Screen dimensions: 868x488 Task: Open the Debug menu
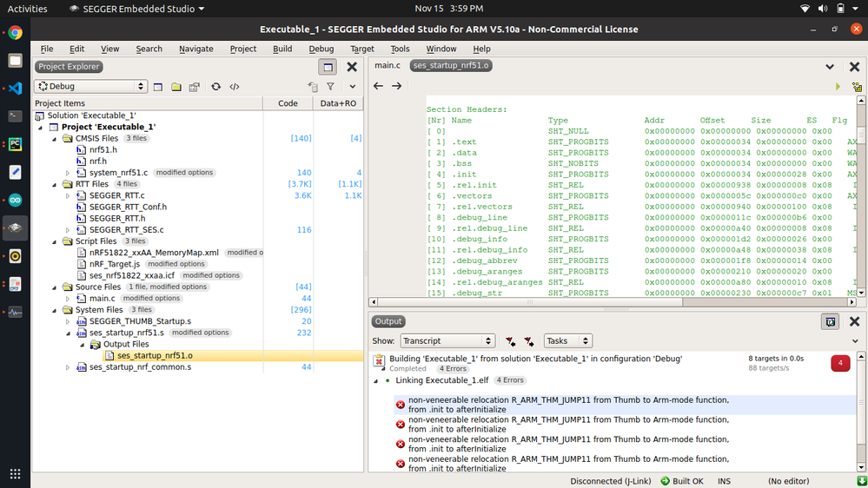[321, 49]
